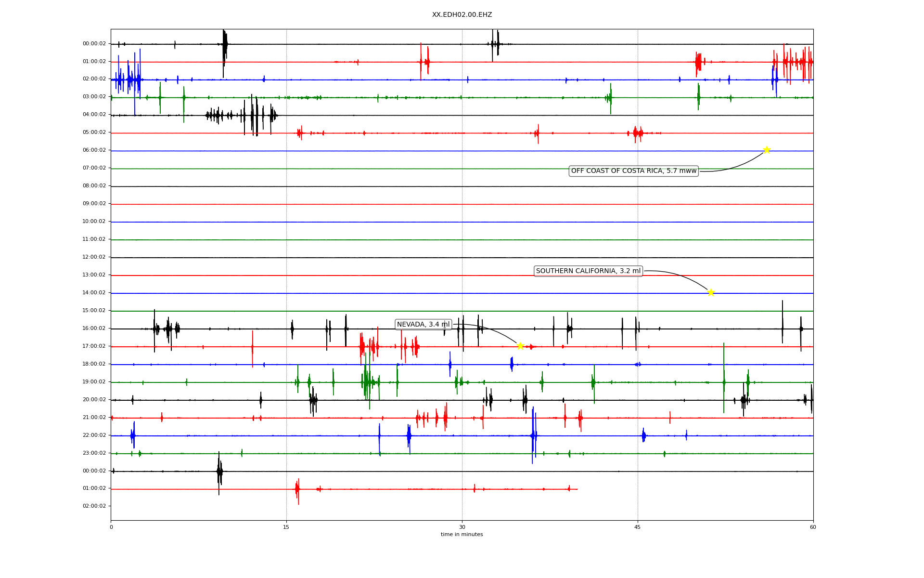Click the Nevada earthquake star marker

520,346
